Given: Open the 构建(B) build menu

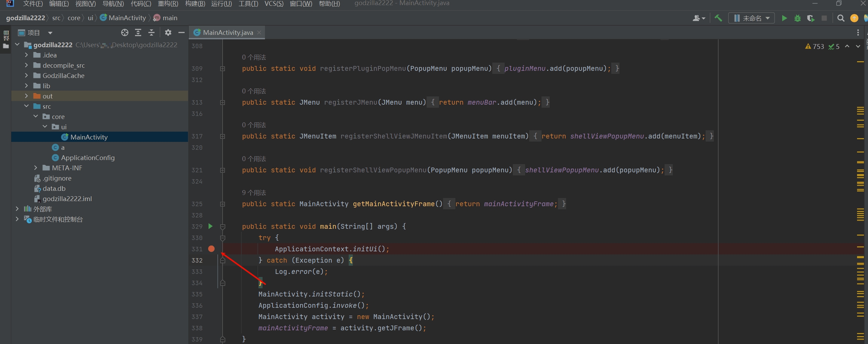Looking at the screenshot, I should click(195, 4).
